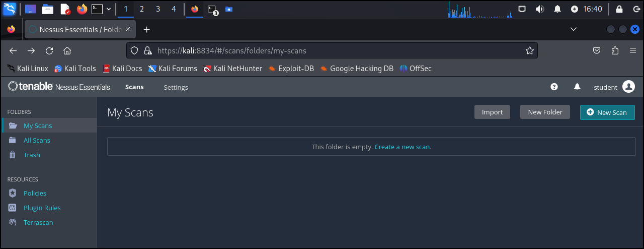This screenshot has width=644, height=249.
Task: Go to the Firefox home page
Action: pyautogui.click(x=67, y=50)
